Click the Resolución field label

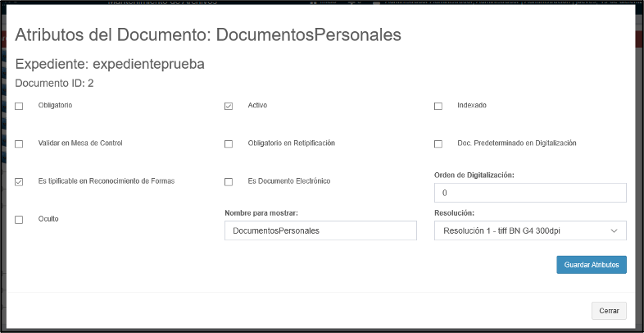pos(456,213)
